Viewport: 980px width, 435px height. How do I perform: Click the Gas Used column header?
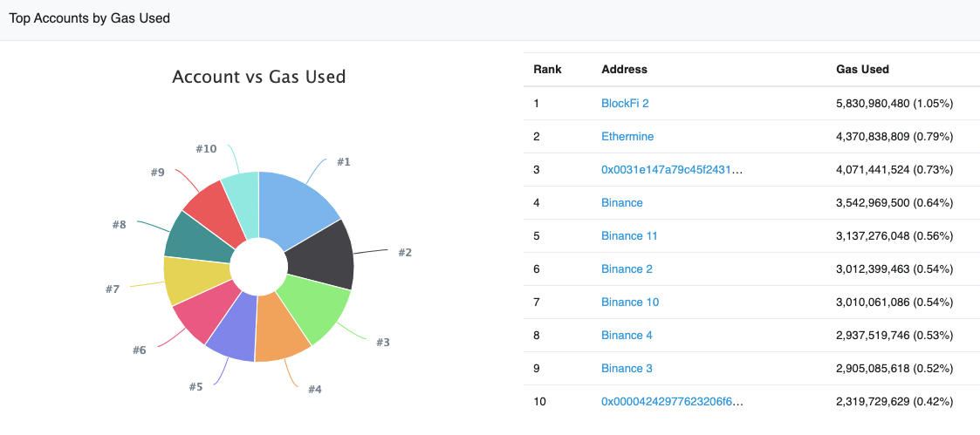point(862,69)
